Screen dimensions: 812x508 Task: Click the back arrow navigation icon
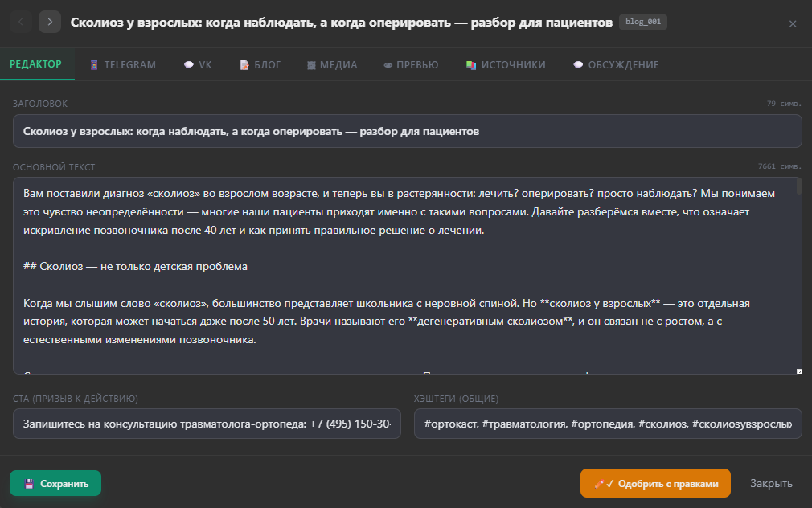click(20, 22)
